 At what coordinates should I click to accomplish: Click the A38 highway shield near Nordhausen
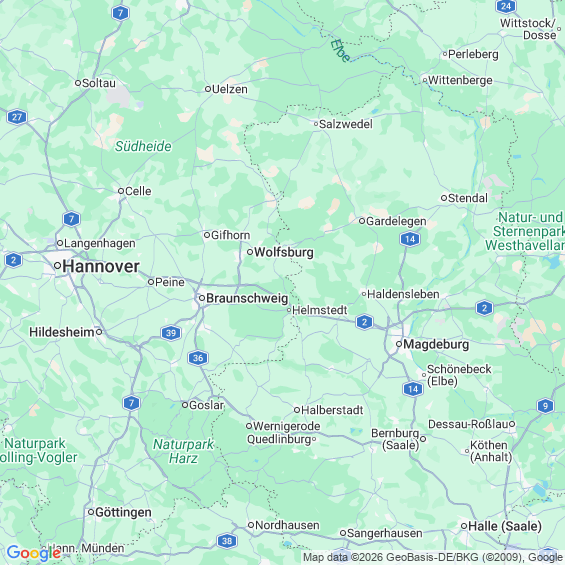[227, 541]
